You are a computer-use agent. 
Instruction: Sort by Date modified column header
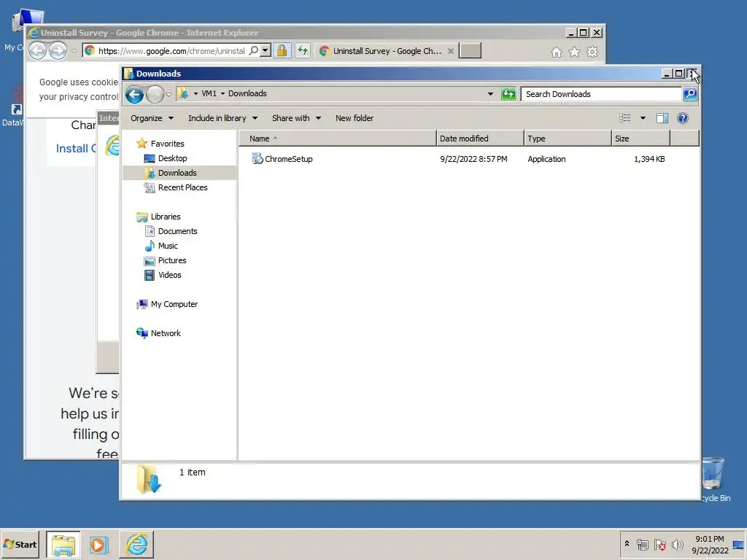(480, 139)
